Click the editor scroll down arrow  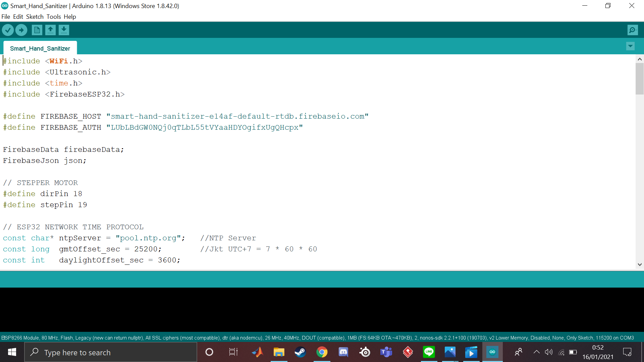coord(640,264)
